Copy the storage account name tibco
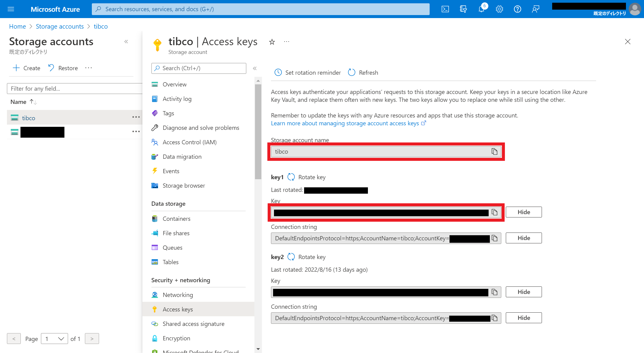644x353 pixels. click(x=494, y=152)
